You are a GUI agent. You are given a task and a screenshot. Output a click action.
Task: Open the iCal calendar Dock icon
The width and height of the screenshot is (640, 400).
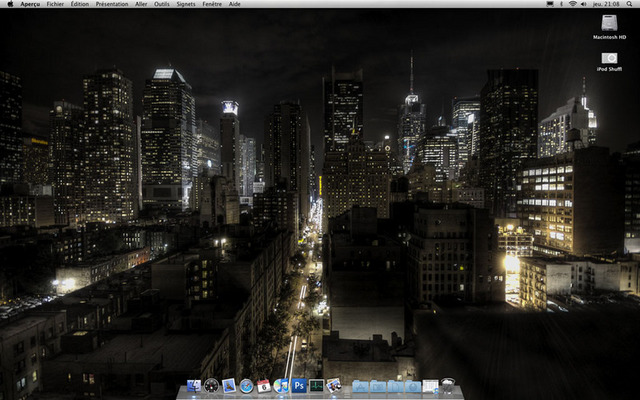pos(264,386)
